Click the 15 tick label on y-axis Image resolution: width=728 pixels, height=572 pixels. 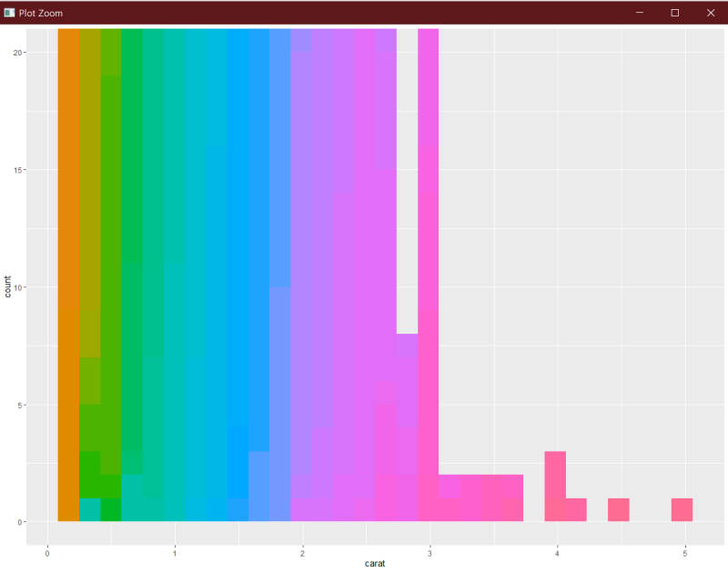(20, 169)
